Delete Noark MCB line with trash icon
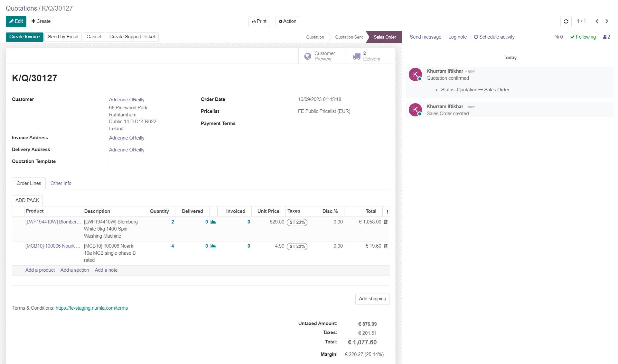Image resolution: width=618 pixels, height=364 pixels. coord(386,246)
